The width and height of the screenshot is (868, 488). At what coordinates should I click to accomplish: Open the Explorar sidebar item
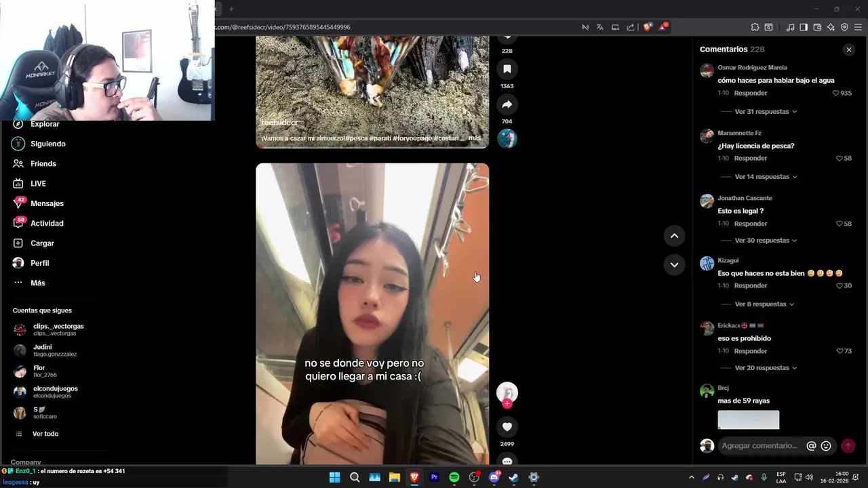pyautogui.click(x=37, y=124)
